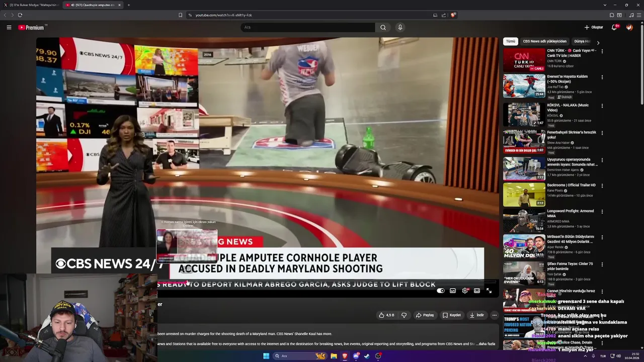Open Brave browser taskbar icon

point(345,356)
